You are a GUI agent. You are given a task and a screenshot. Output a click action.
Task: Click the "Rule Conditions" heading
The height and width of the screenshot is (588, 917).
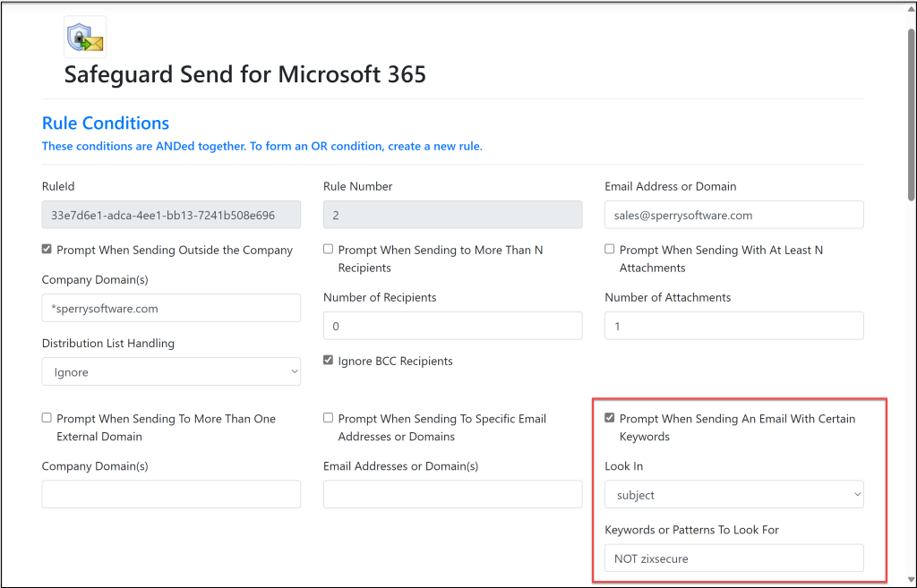click(x=105, y=123)
